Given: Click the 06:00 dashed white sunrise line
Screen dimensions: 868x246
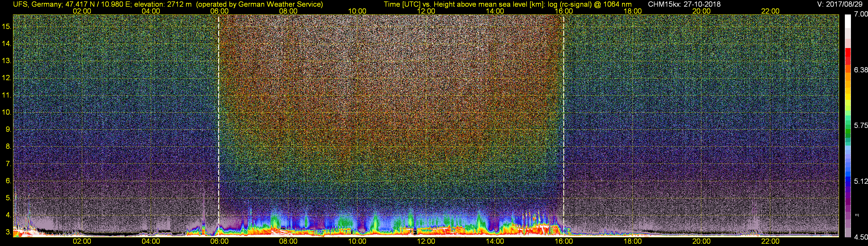Looking at the screenshot, I should 219,125.
